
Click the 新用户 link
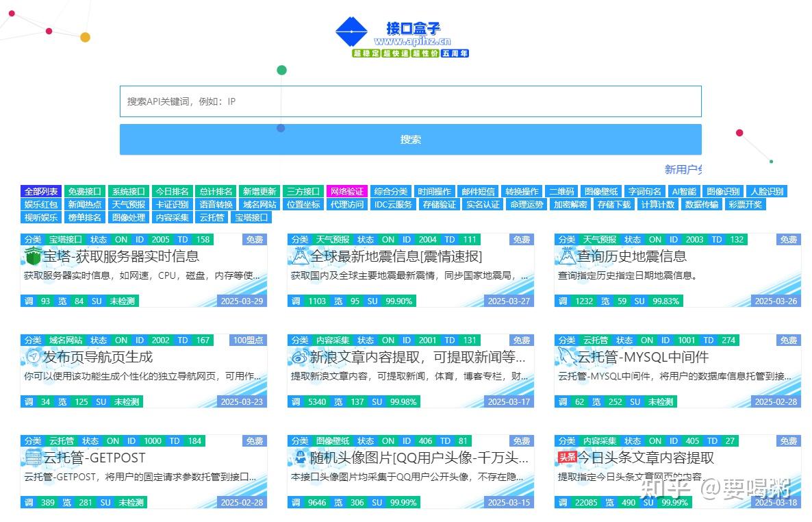click(x=683, y=170)
